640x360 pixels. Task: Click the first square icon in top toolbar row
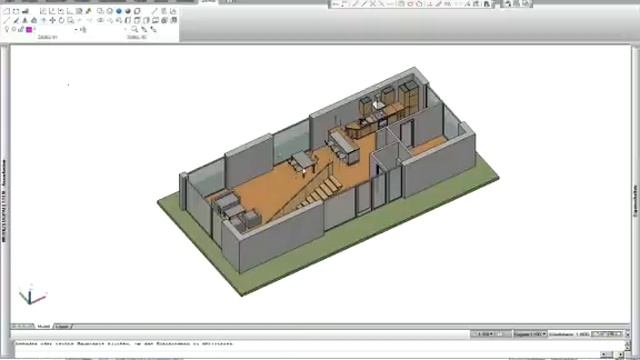(7, 11)
